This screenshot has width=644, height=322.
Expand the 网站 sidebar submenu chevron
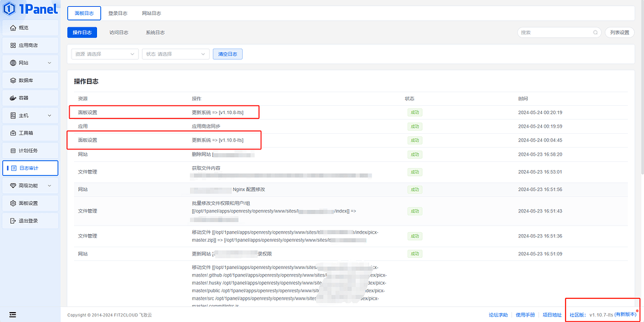click(49, 63)
